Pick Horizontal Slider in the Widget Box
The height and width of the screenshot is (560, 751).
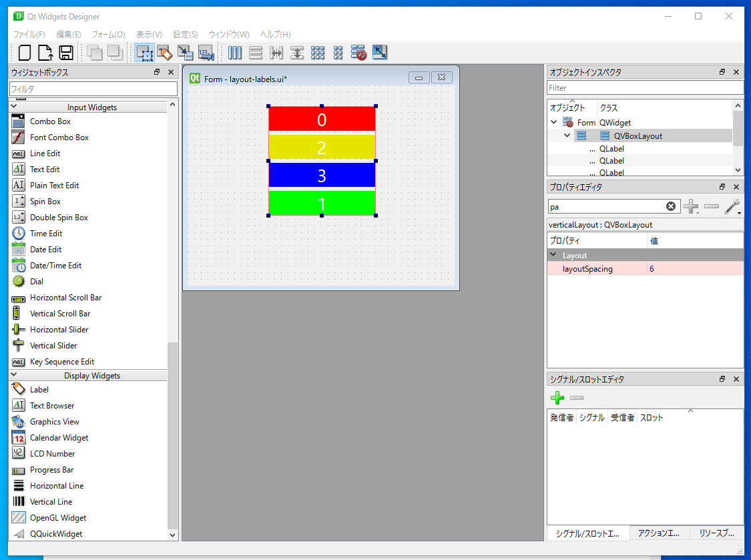click(x=59, y=330)
